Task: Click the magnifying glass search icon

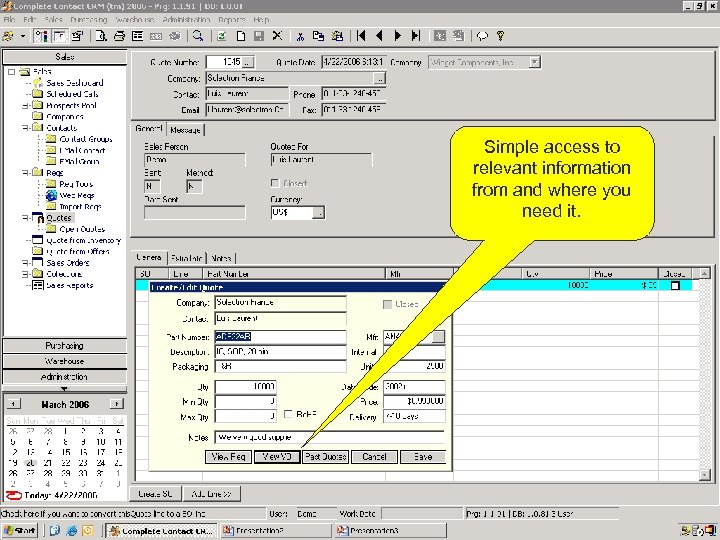Action: [198, 36]
